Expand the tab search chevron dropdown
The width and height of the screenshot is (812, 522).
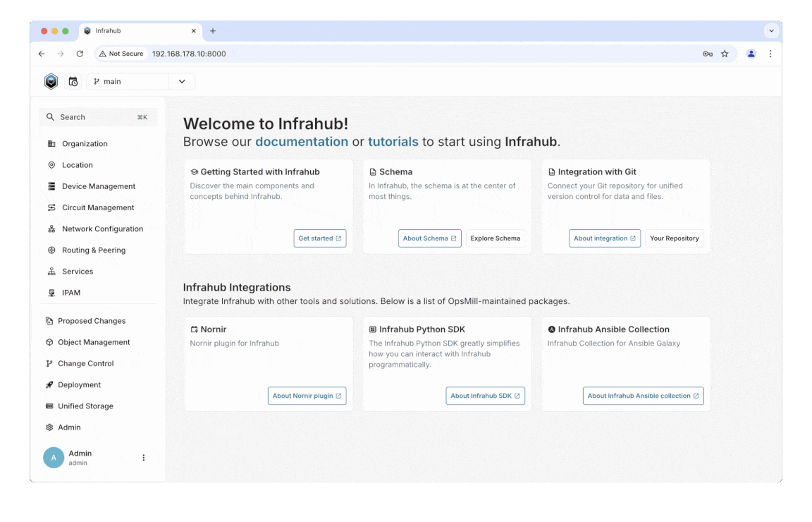[x=772, y=31]
